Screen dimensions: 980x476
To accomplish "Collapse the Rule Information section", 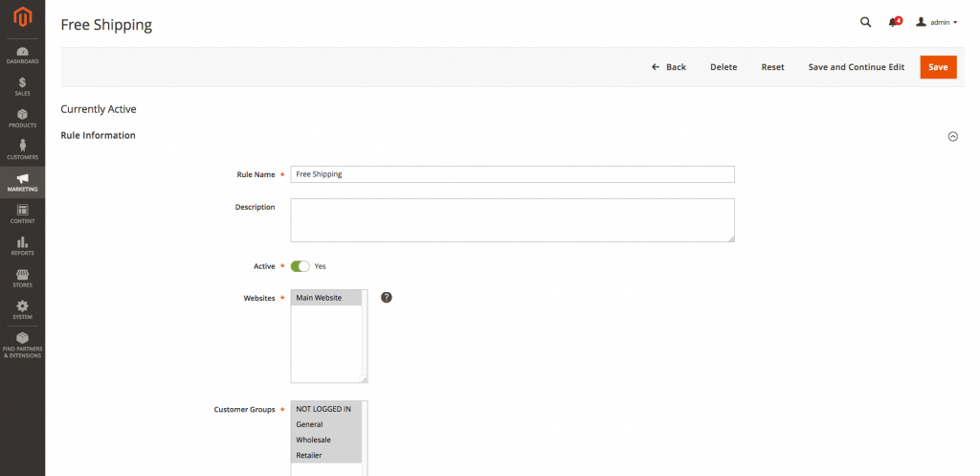I will (x=952, y=136).
